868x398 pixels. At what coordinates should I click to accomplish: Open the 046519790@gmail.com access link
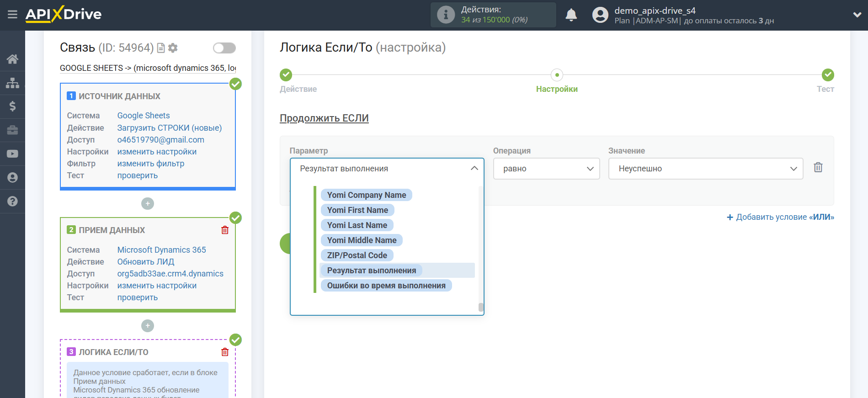(x=161, y=140)
